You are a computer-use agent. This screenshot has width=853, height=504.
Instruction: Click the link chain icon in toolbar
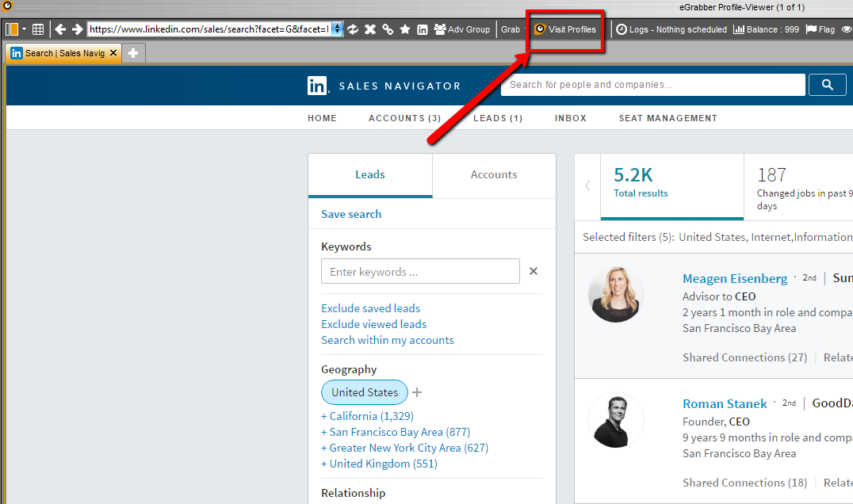tap(388, 29)
